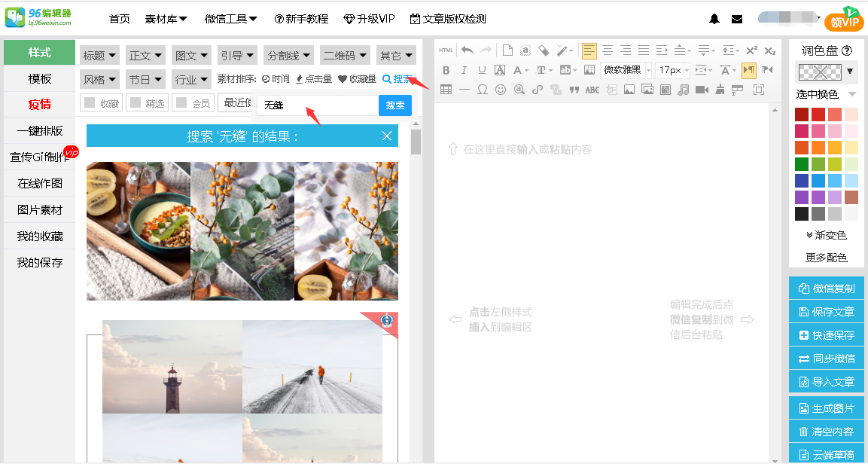The image size is (868, 464).
Task: Open the 更多配色 link
Action: pos(827,258)
